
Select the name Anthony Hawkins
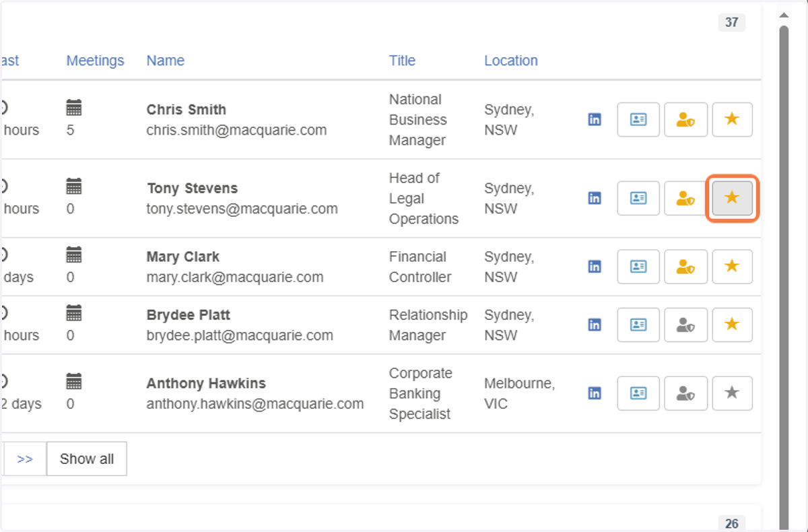coord(206,384)
